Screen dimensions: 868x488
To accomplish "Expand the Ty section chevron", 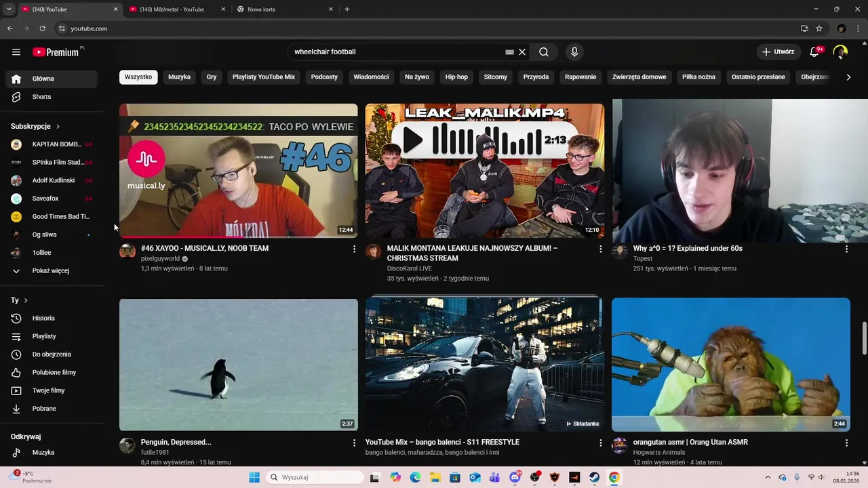I will pos(26,300).
